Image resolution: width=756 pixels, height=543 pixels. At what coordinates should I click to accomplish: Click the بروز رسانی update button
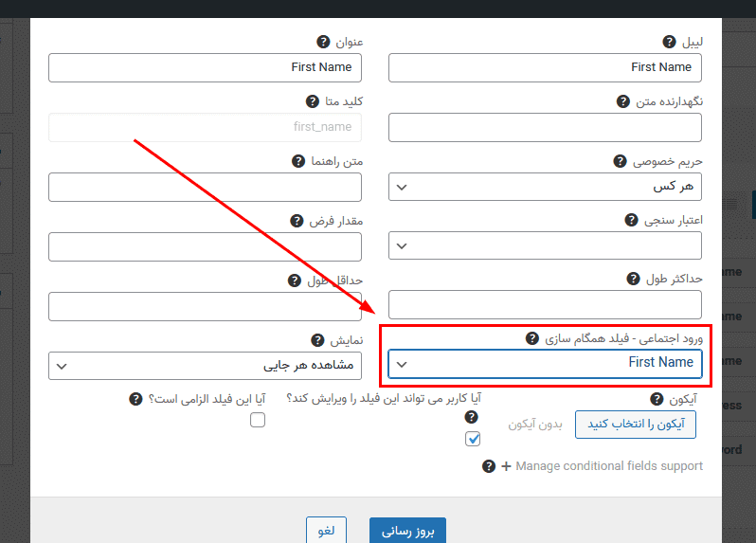click(408, 531)
